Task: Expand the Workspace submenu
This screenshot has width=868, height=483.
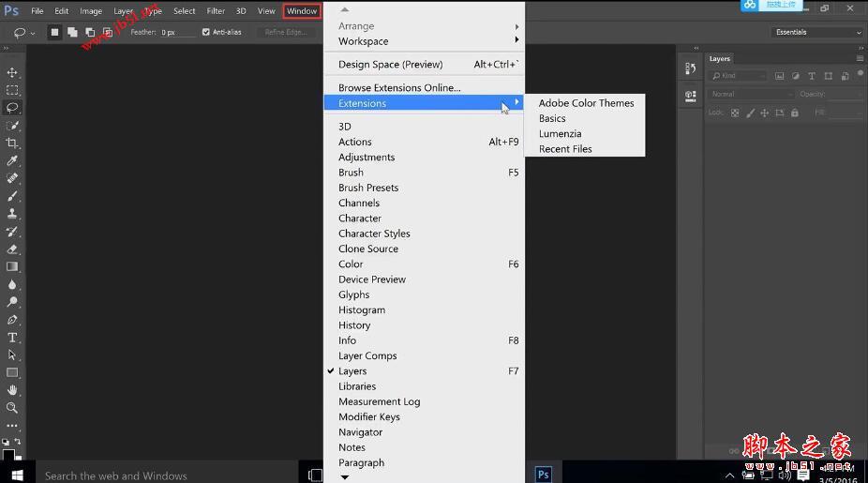Action: (424, 41)
